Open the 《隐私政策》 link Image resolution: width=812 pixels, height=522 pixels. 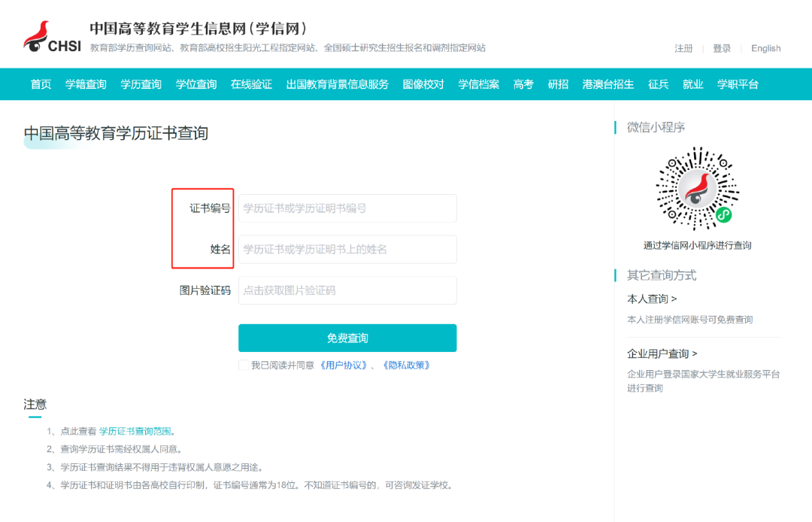(x=407, y=365)
